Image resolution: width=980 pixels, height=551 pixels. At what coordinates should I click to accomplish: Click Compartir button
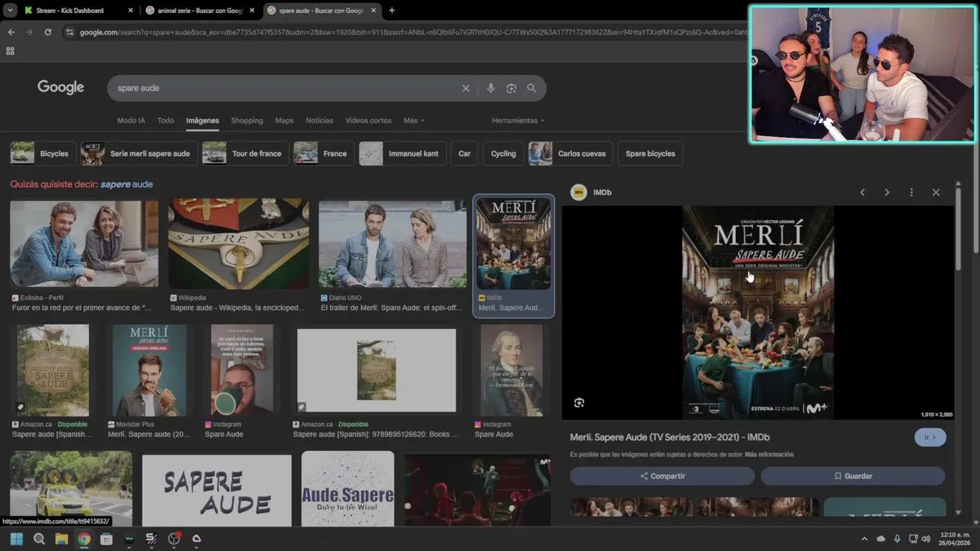pos(662,476)
